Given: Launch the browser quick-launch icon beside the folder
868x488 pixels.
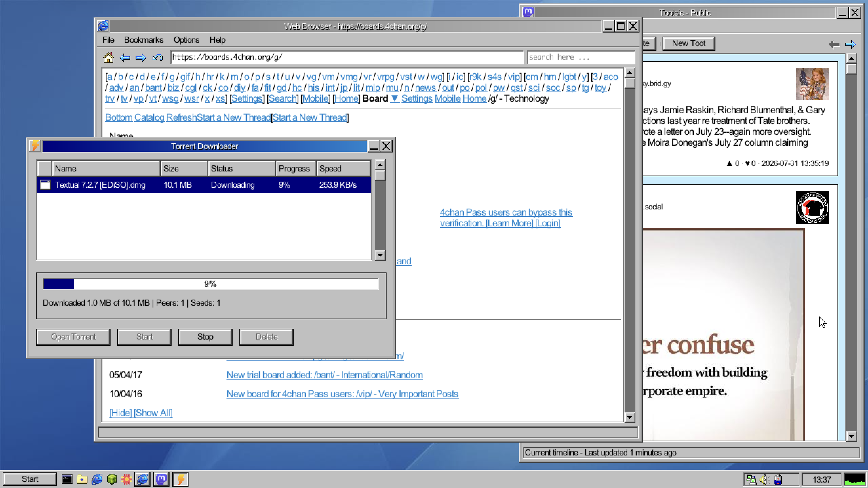Looking at the screenshot, I should coord(97,479).
